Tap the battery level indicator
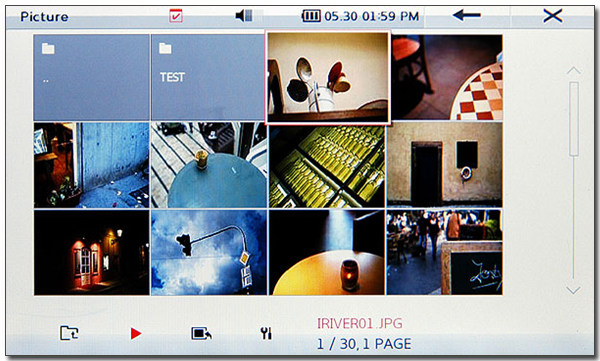The height and width of the screenshot is (361, 600). tap(311, 16)
